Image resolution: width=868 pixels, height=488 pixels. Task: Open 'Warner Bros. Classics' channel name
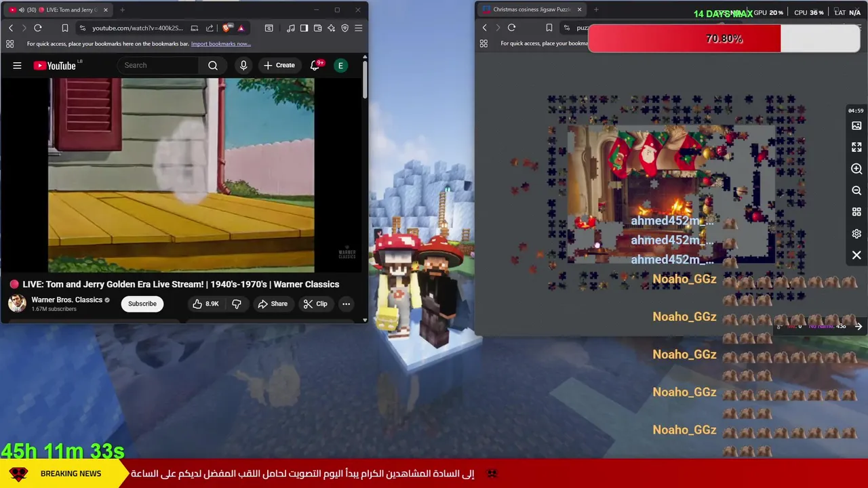coord(66,300)
